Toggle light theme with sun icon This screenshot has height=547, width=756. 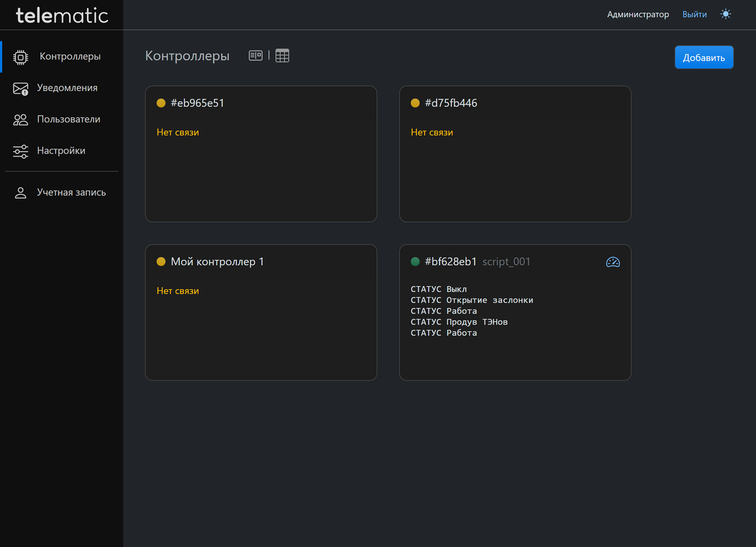726,14
